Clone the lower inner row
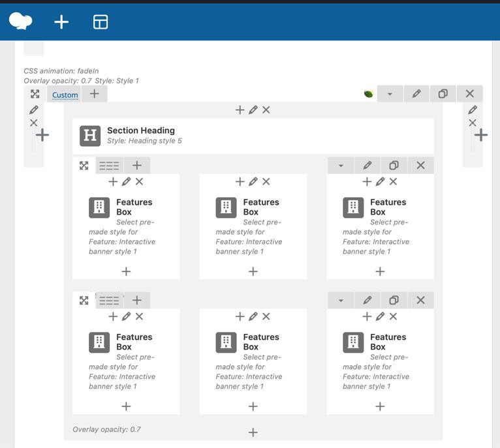The height and width of the screenshot is (448, 500). pyautogui.click(x=394, y=300)
